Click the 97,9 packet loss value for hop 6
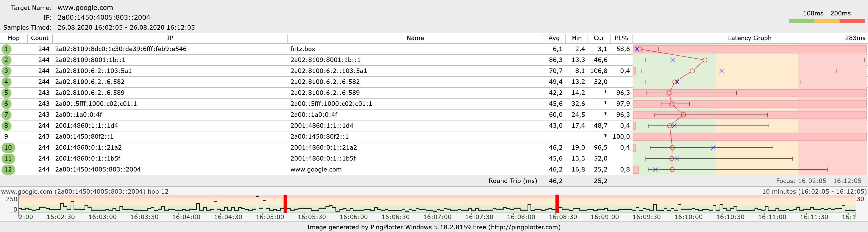The width and height of the screenshot is (868, 232). click(623, 104)
